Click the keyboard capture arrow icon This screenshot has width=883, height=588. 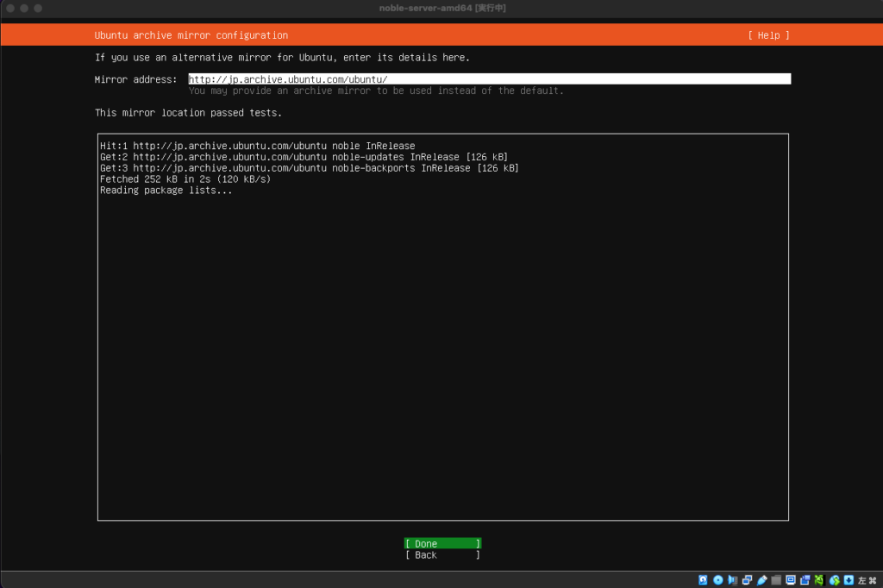coord(849,580)
